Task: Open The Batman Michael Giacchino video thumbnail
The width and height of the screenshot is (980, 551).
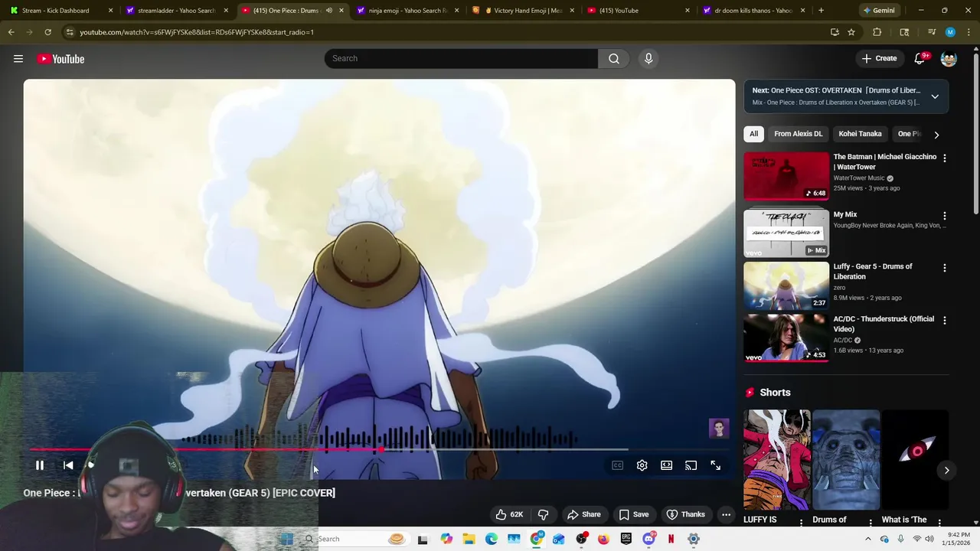Action: click(x=786, y=176)
